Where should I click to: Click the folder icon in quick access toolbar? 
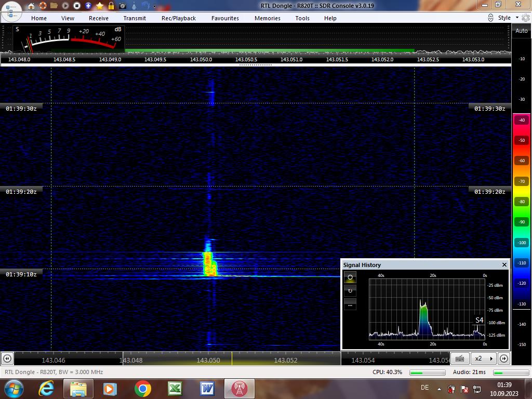pyautogui.click(x=54, y=6)
